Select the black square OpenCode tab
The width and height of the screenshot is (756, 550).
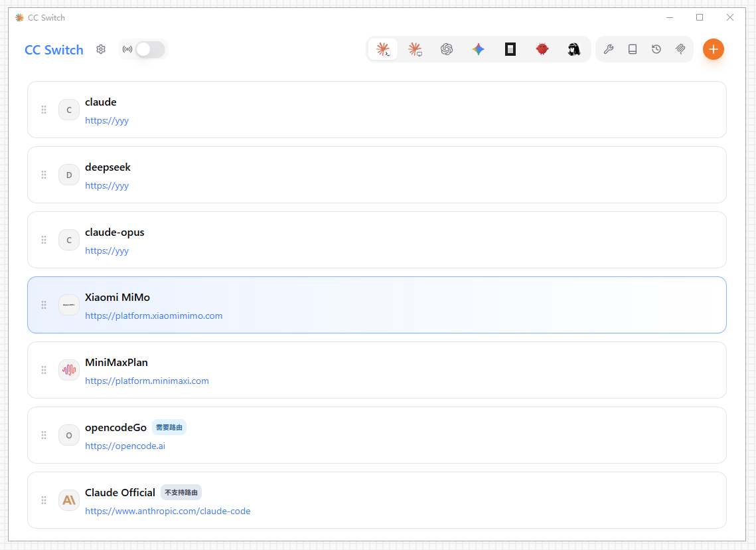point(510,49)
